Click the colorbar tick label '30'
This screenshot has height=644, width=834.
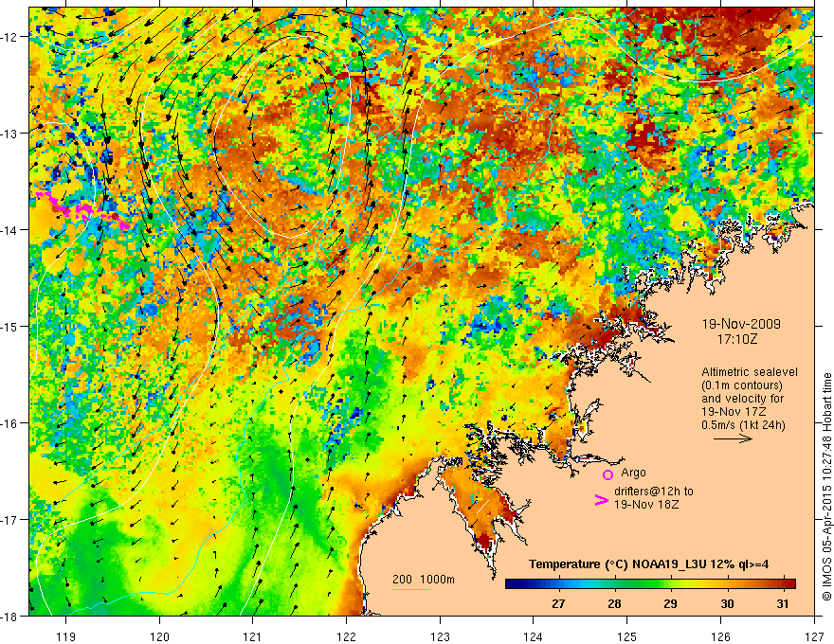[727, 603]
